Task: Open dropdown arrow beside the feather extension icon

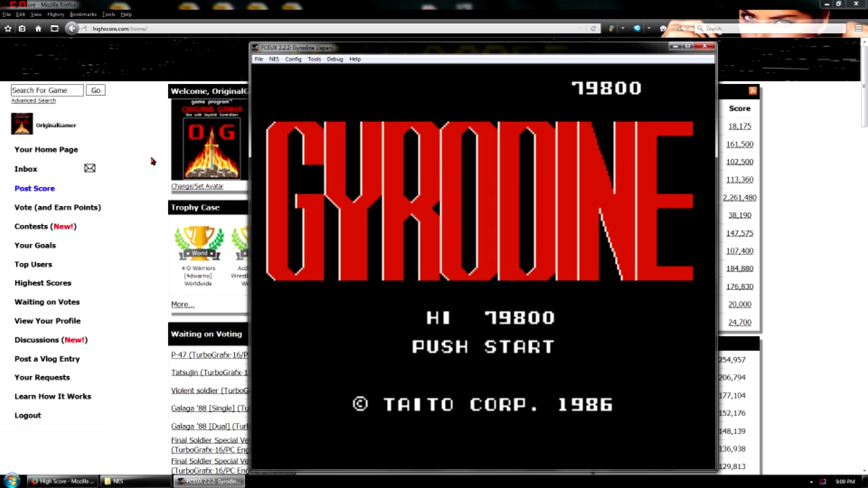Action: point(623,28)
